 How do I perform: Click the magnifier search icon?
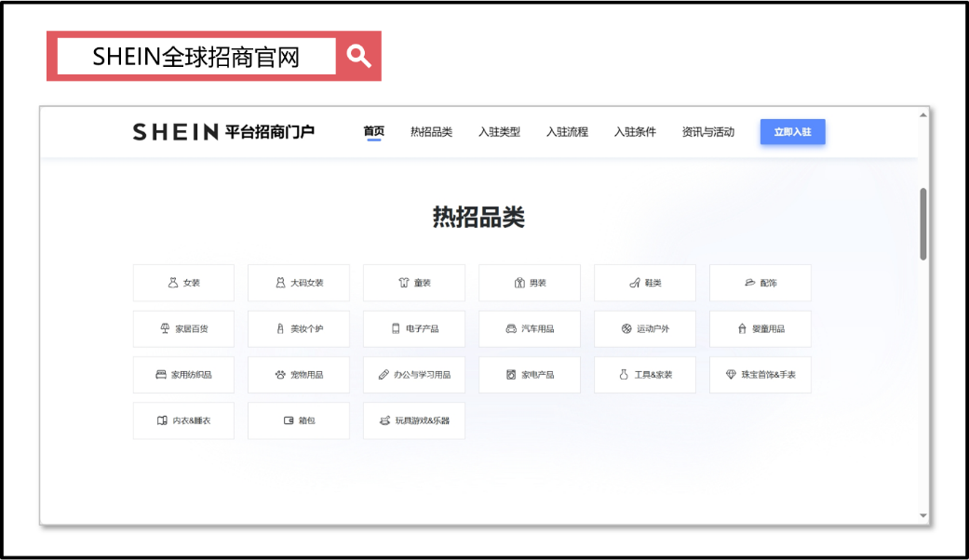pyautogui.click(x=358, y=56)
